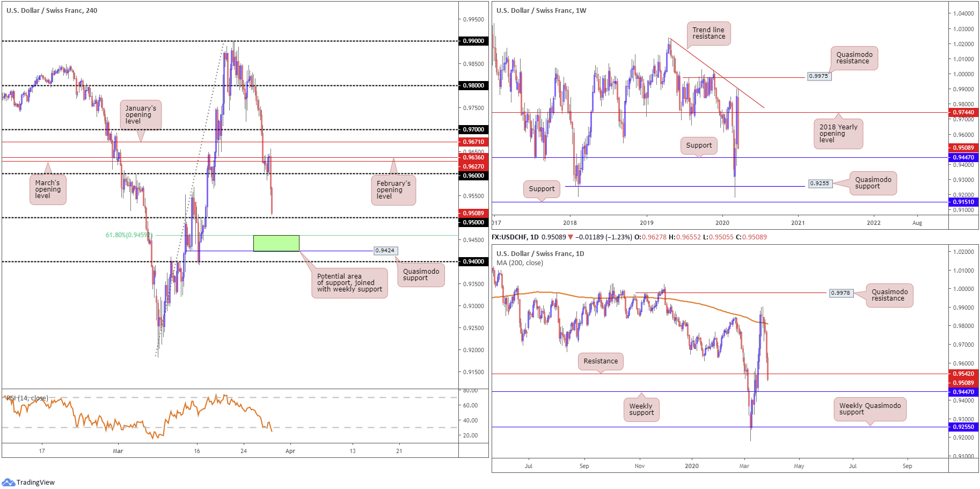Click the daily Quasimodo resistance callout
The height and width of the screenshot is (489, 980).
(x=889, y=295)
